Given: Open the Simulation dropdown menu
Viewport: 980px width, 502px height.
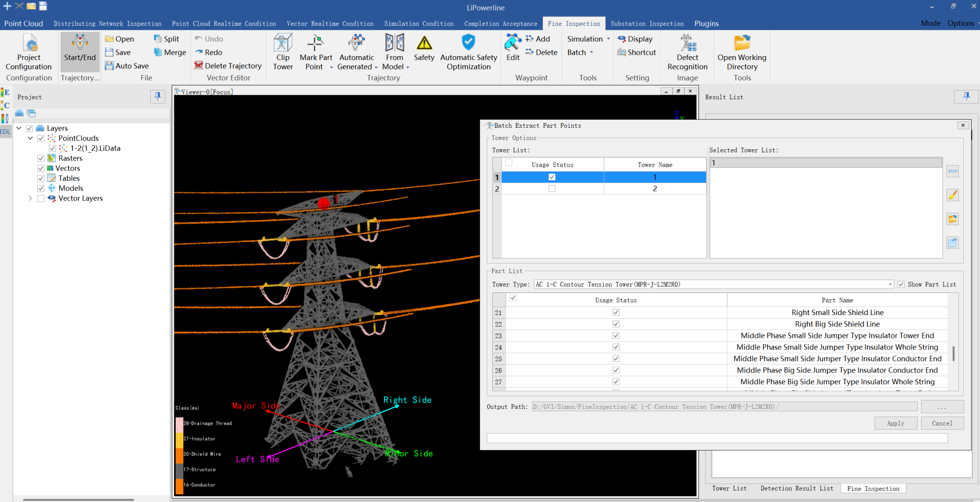Looking at the screenshot, I should (588, 39).
